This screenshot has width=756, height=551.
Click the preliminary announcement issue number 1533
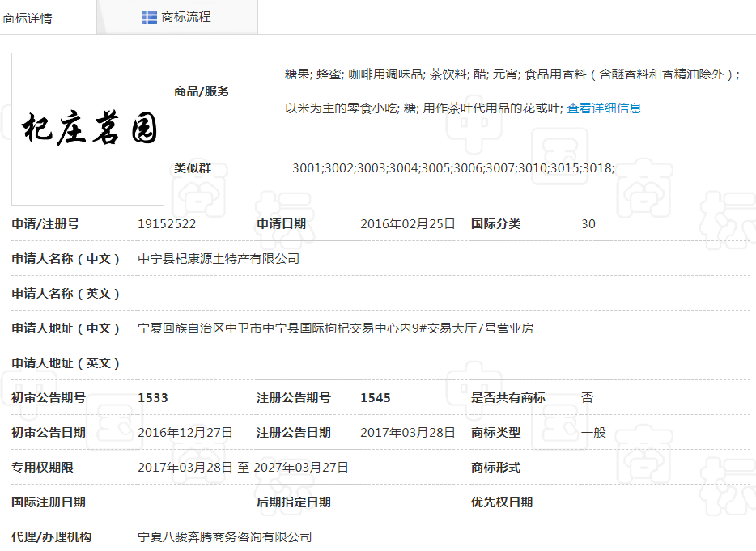tap(153, 398)
